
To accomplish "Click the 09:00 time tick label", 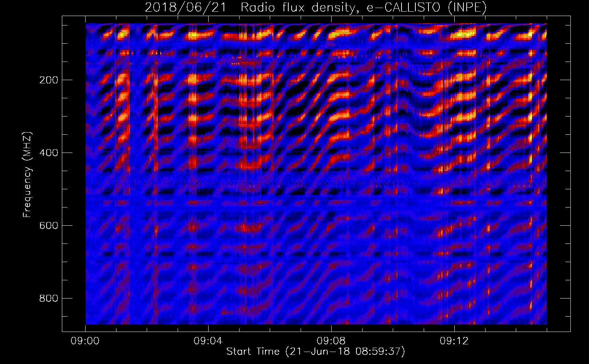I will 85,341.
